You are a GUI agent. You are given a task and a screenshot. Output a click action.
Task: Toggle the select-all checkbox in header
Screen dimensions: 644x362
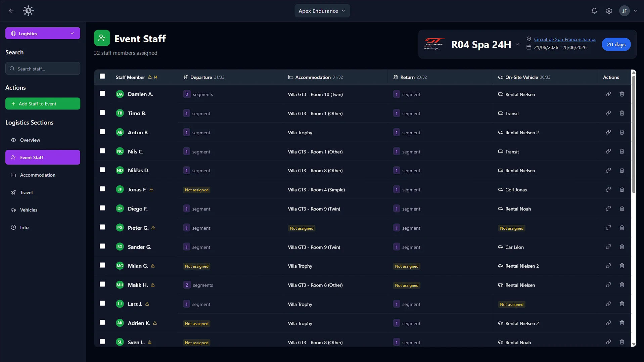click(x=102, y=77)
